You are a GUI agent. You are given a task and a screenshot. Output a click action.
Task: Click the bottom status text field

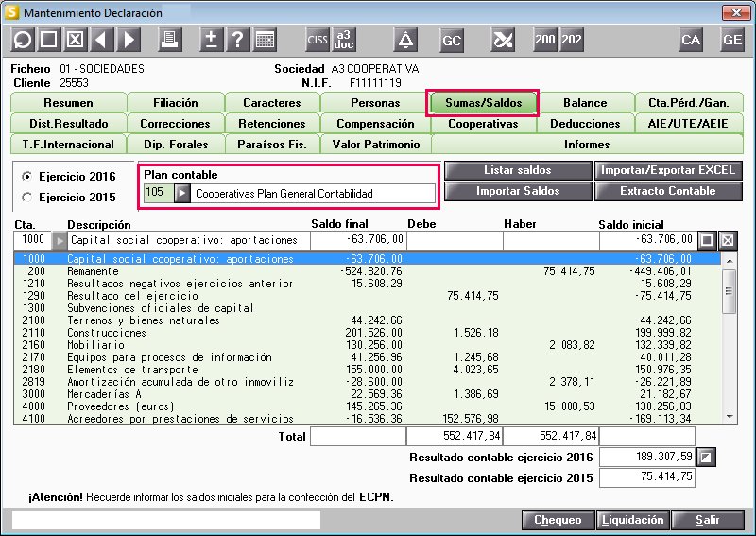click(x=166, y=520)
